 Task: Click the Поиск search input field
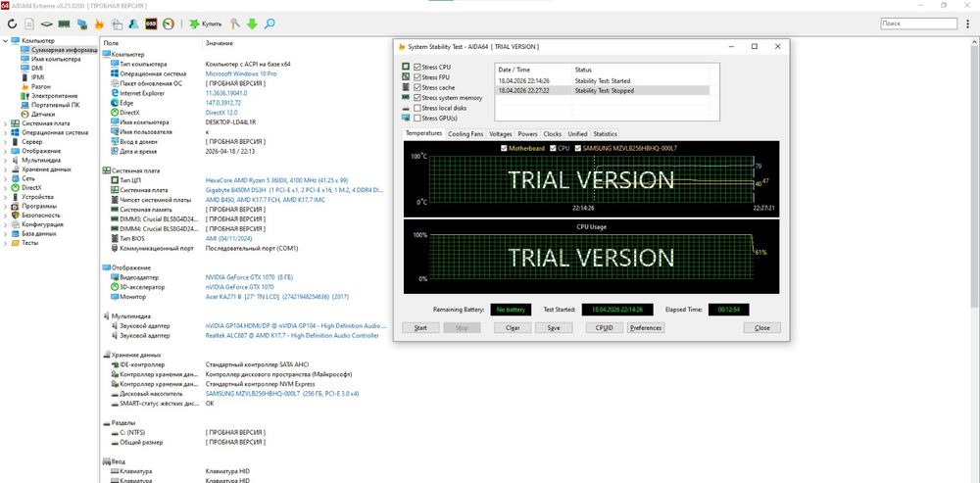pyautogui.click(x=919, y=24)
